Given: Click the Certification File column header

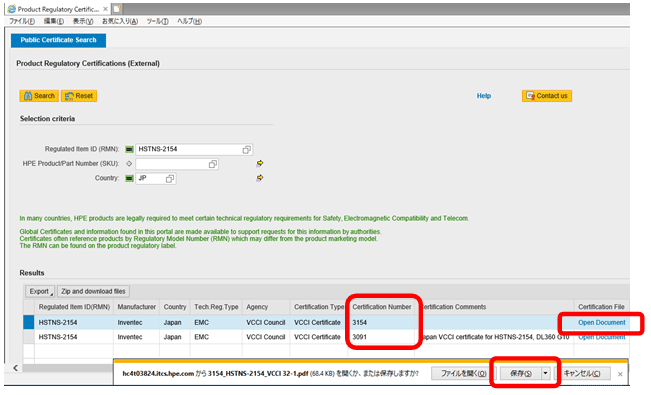Looking at the screenshot, I should 601,307.
